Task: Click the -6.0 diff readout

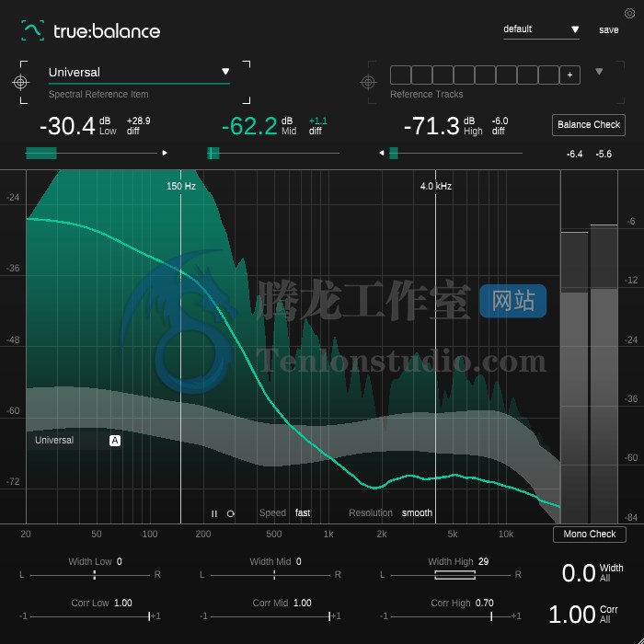Action: [500, 121]
